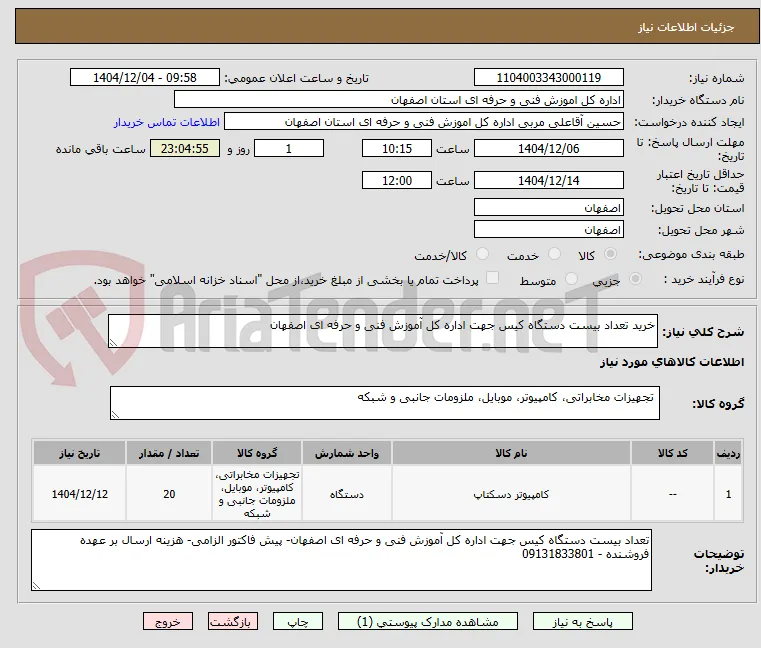Click the ردیف column header
Screen dimensions: 761x648
tap(728, 453)
